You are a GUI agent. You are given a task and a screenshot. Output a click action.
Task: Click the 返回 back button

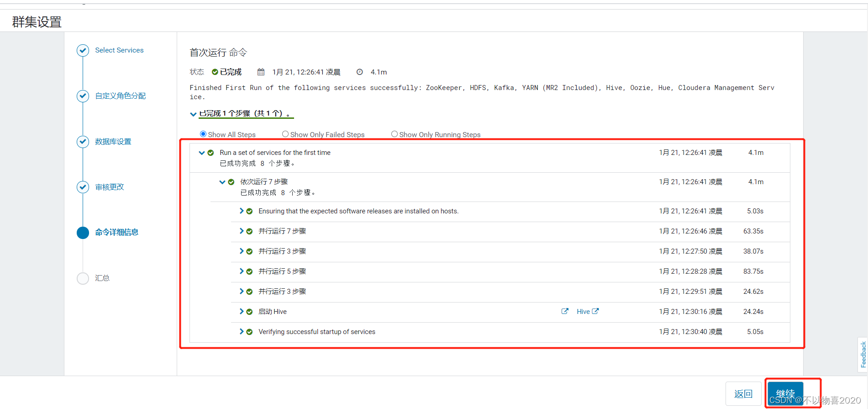[743, 394]
